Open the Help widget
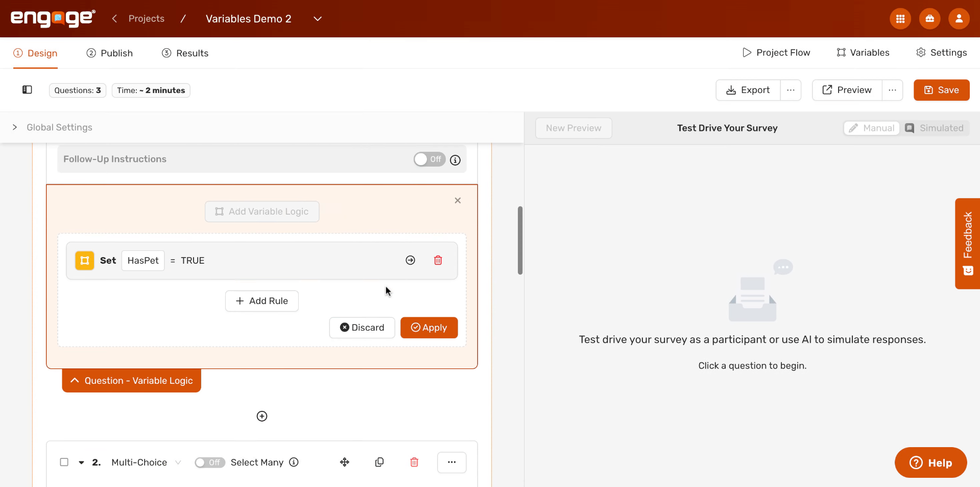The width and height of the screenshot is (980, 487). pyautogui.click(x=931, y=462)
